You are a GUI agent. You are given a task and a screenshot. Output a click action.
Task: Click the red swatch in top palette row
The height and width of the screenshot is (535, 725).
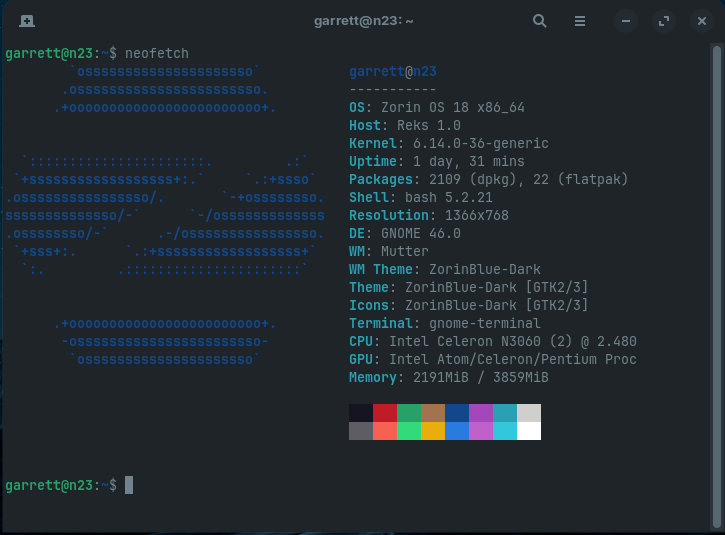click(385, 413)
